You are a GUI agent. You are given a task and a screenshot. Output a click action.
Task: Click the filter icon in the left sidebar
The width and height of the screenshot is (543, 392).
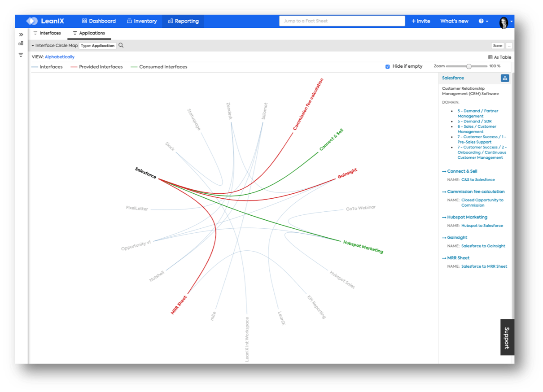point(21,54)
